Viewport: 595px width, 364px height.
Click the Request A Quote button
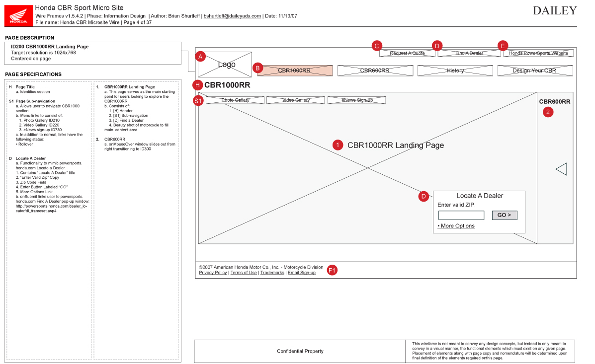click(x=407, y=53)
